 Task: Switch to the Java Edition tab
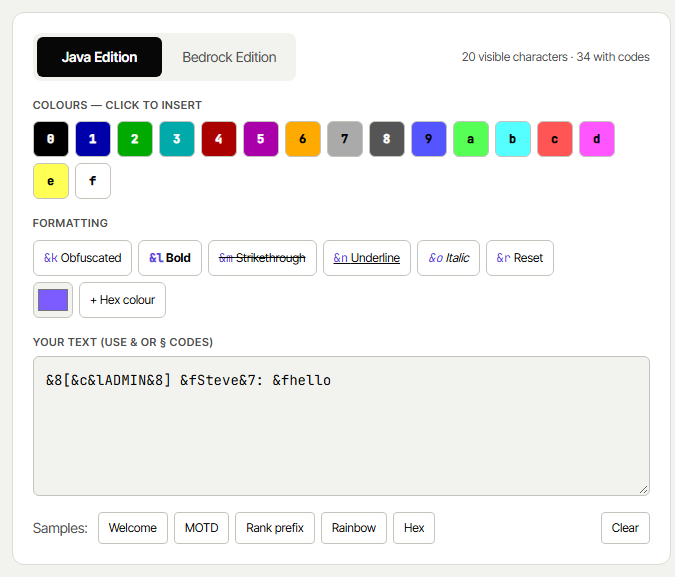(x=99, y=57)
